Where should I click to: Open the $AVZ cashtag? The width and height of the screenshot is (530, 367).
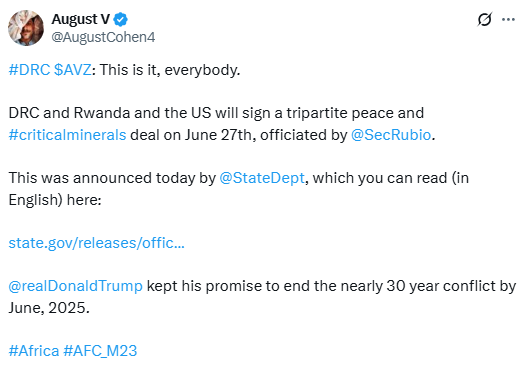coord(72,70)
